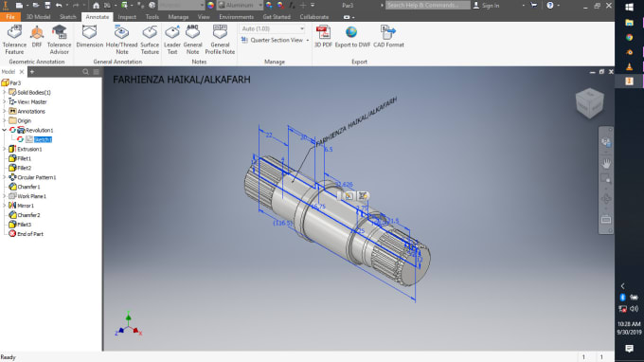Open the model browser menu icon
Screen dimensions: 644x362
[96, 72]
